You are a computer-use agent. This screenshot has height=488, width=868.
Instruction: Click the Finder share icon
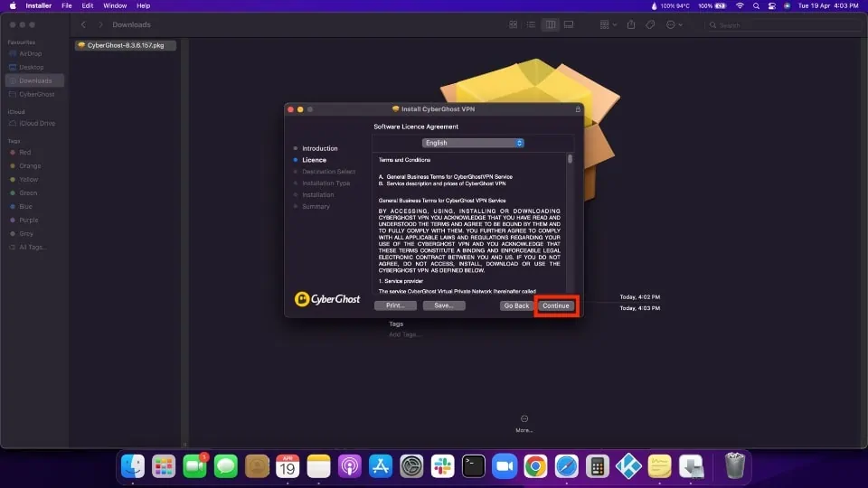(x=631, y=25)
